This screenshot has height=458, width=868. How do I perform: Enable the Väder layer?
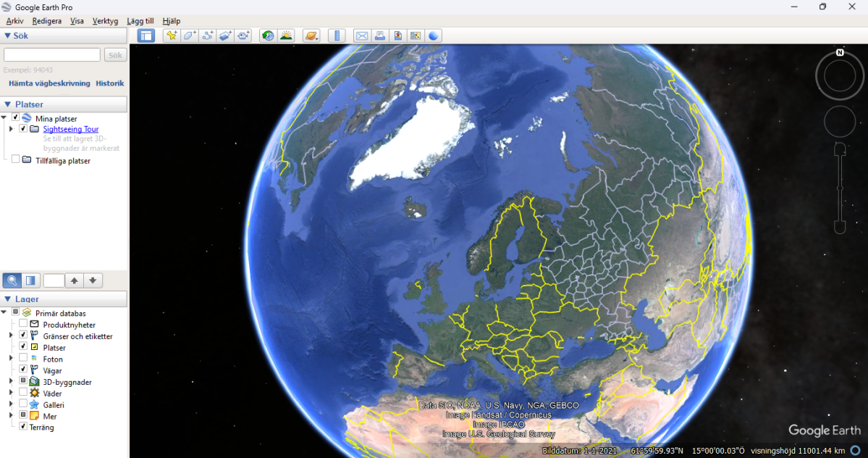coord(22,393)
